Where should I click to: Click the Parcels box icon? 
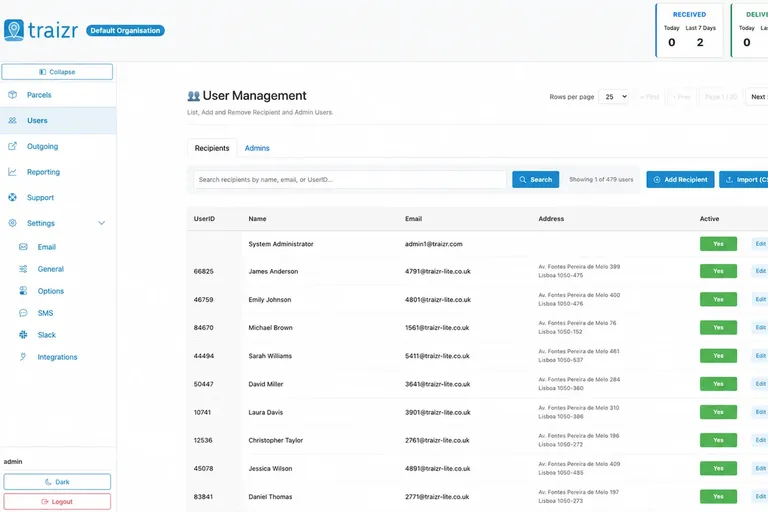[13, 95]
